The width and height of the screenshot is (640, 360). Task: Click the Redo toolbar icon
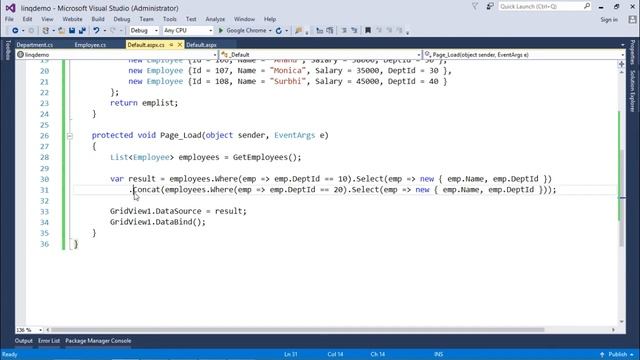click(113, 31)
